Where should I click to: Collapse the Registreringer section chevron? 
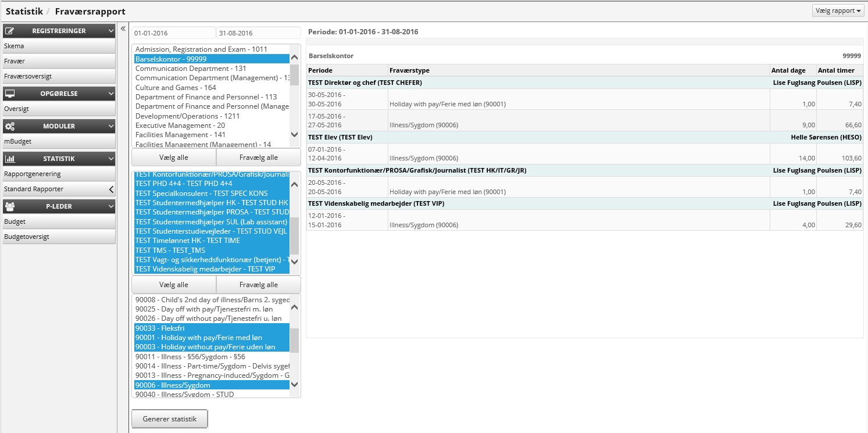pyautogui.click(x=111, y=31)
